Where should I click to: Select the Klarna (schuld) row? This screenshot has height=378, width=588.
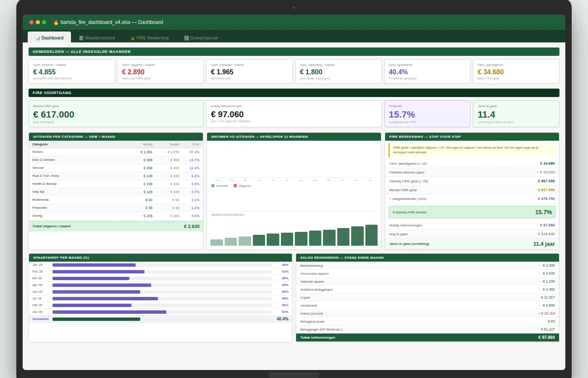(427, 313)
